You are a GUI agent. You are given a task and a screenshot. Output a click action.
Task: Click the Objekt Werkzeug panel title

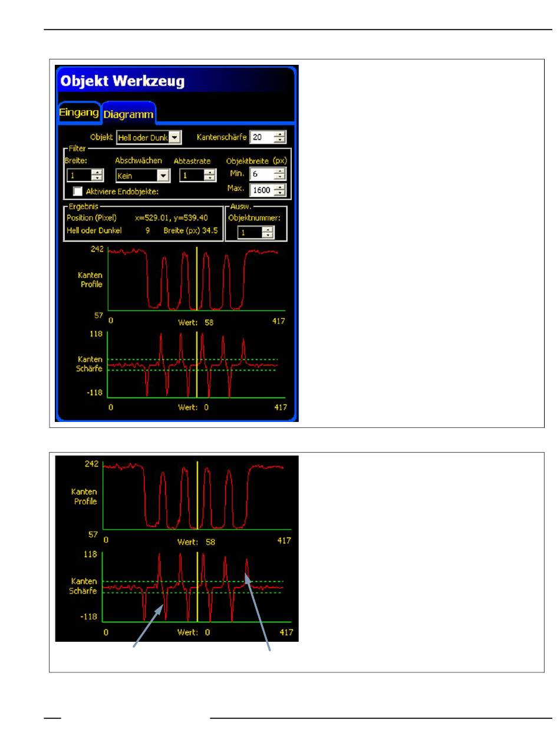tap(123, 81)
